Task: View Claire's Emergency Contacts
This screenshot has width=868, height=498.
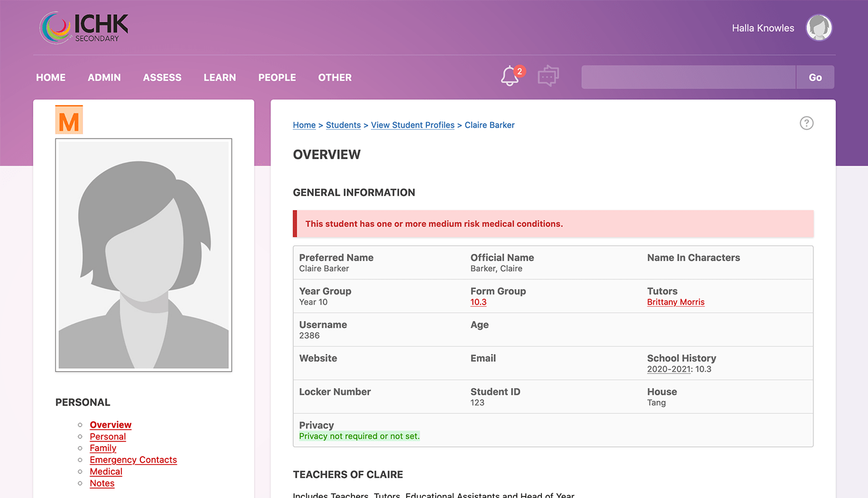Action: tap(133, 460)
